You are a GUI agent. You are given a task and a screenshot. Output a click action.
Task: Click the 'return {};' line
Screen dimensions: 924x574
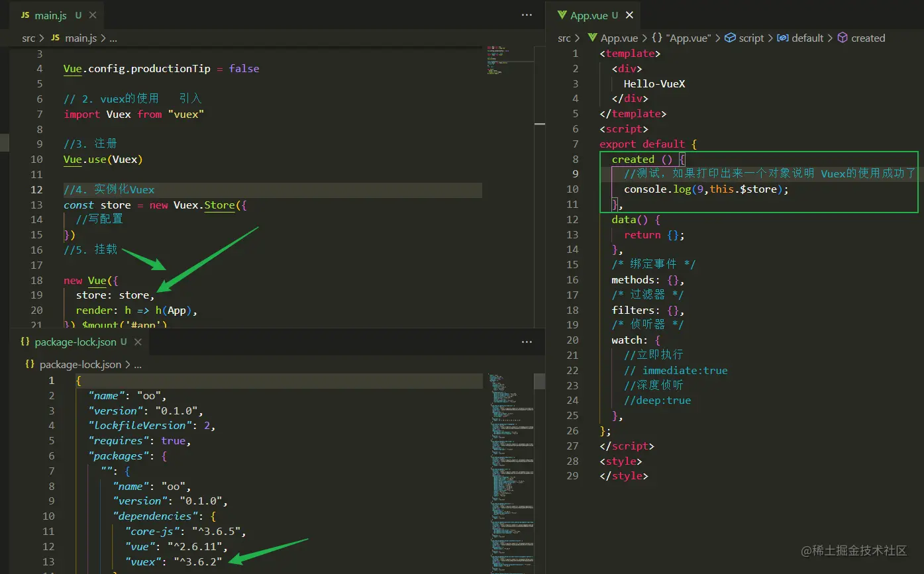pos(654,235)
